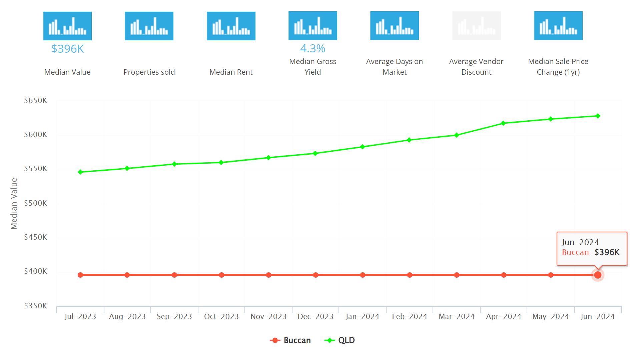Viewport: 644px width, 349px height.
Task: Click the QLD green legend marker
Action: pyautogui.click(x=330, y=340)
